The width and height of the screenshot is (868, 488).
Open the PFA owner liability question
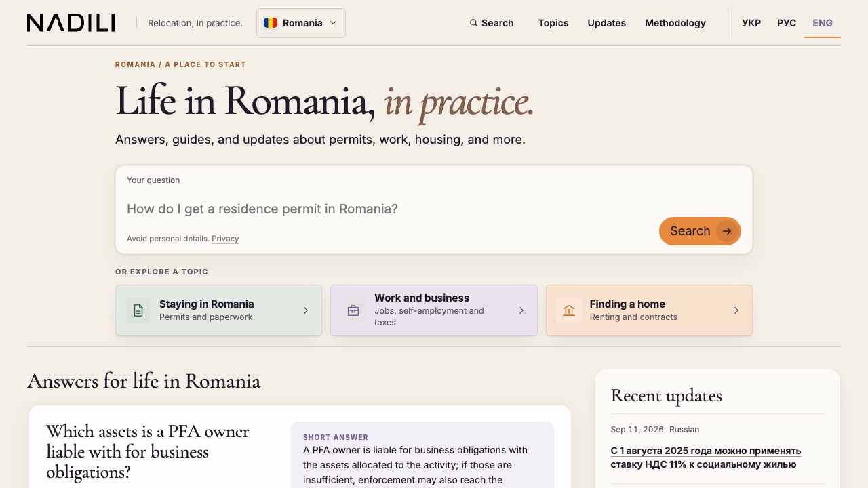tap(148, 451)
